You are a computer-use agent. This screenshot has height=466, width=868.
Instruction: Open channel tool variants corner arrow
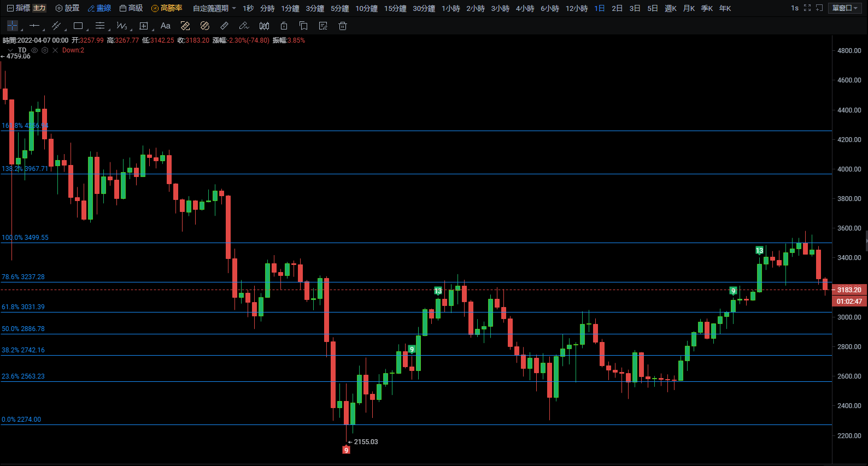(x=64, y=30)
